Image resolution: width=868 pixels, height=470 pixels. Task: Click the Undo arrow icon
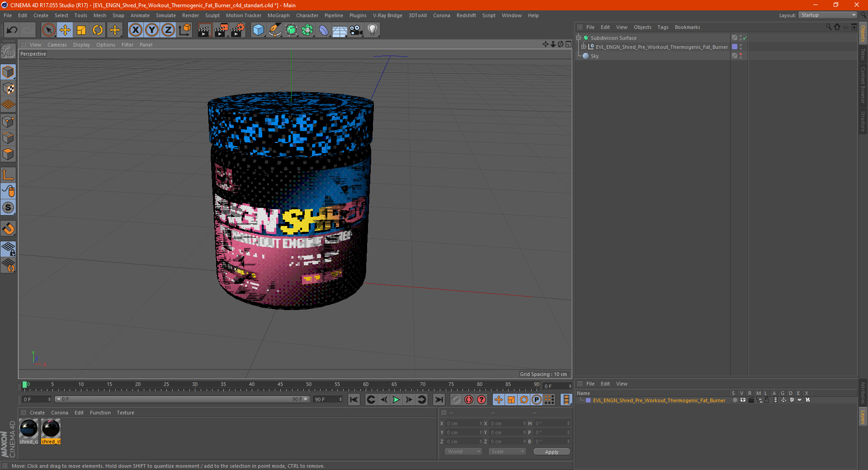[12, 30]
